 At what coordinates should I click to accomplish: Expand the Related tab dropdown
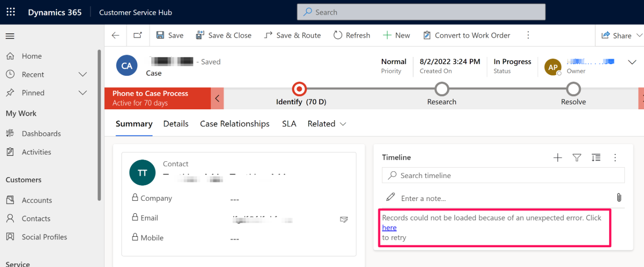tap(327, 124)
